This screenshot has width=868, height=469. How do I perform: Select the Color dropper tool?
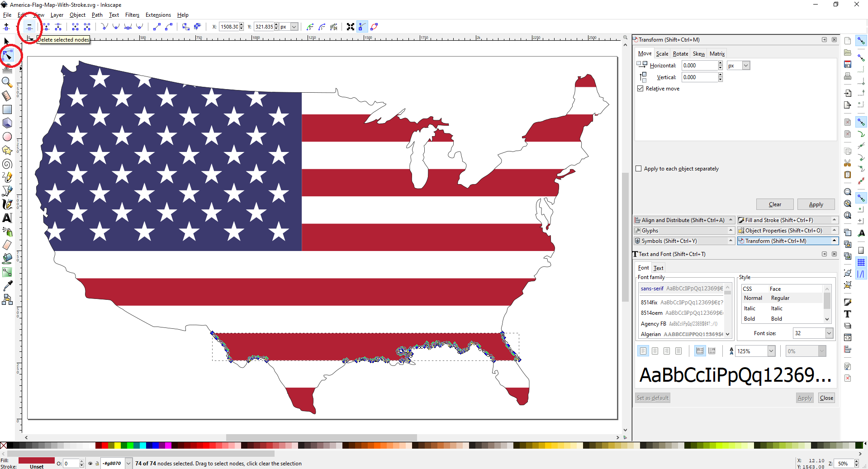pos(7,286)
